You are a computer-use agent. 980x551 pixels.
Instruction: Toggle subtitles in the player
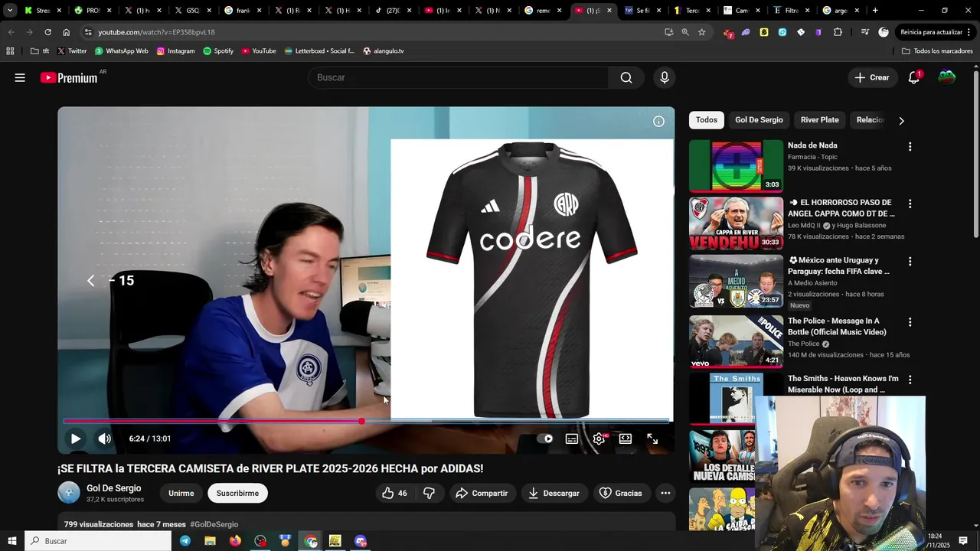click(572, 439)
